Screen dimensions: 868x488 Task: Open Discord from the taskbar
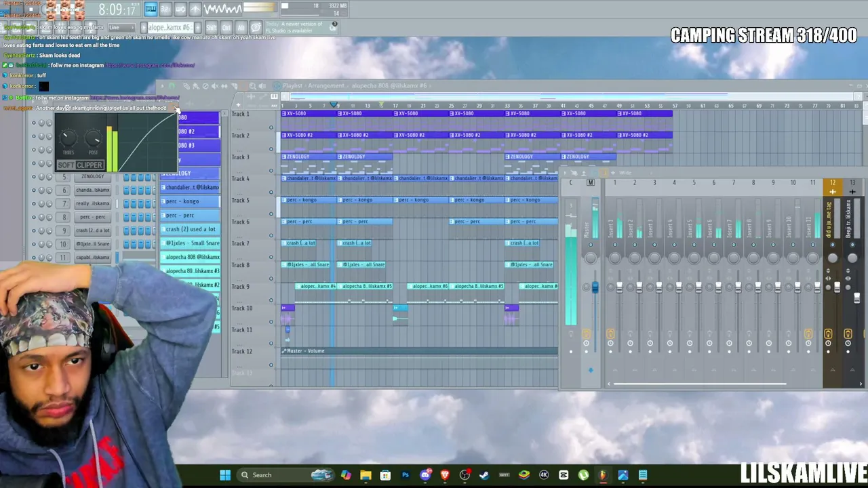point(425,475)
